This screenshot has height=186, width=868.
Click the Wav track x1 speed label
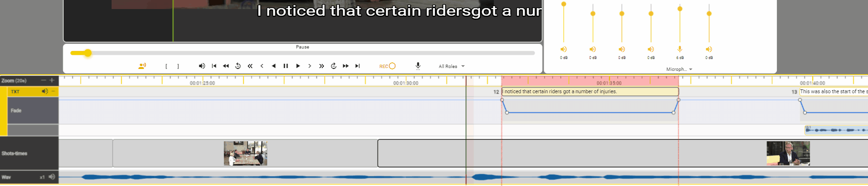(x=42, y=177)
